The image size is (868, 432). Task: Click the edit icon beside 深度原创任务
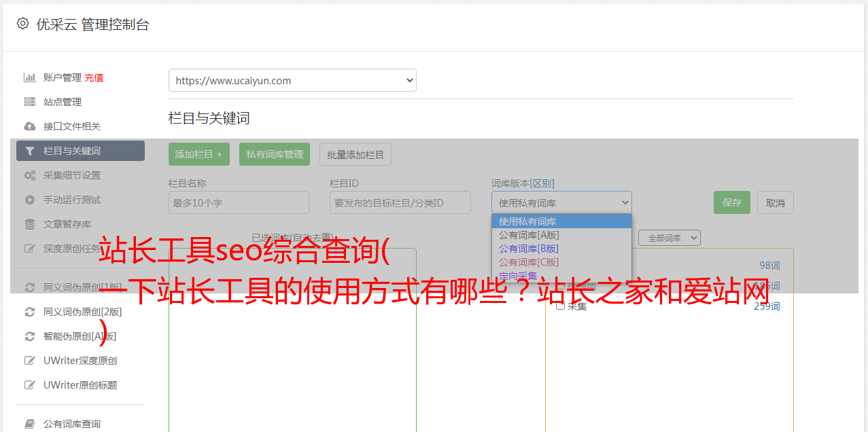[29, 249]
